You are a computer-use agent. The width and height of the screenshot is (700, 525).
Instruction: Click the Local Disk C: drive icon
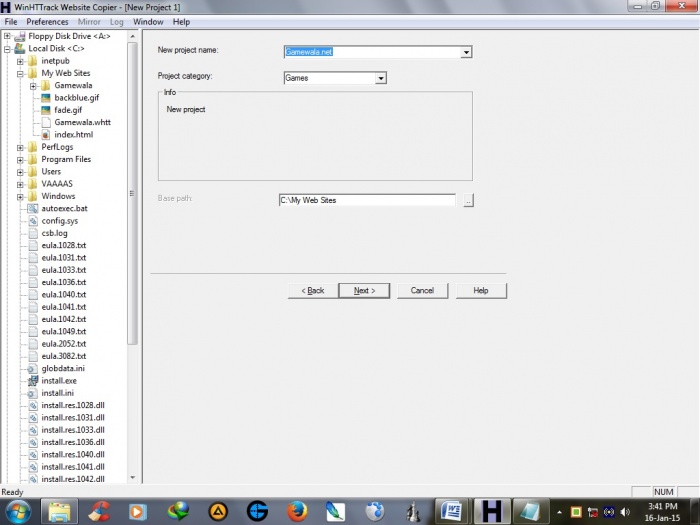(x=20, y=48)
